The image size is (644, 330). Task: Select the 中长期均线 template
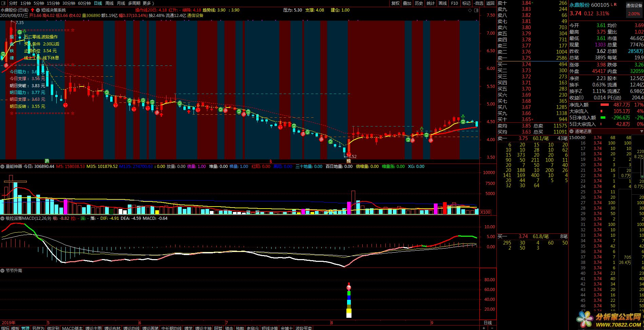coord(172,328)
